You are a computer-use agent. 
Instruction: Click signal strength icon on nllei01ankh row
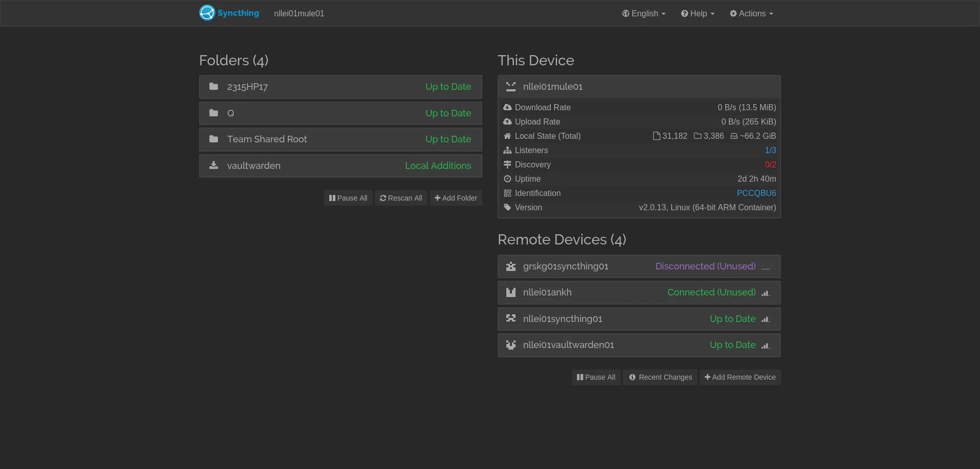pos(766,293)
